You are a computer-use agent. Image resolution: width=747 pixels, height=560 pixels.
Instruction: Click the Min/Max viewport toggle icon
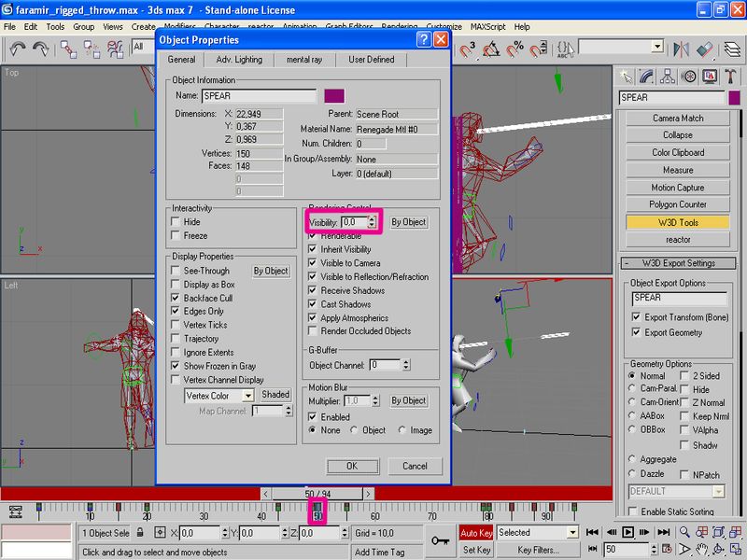[x=735, y=549]
